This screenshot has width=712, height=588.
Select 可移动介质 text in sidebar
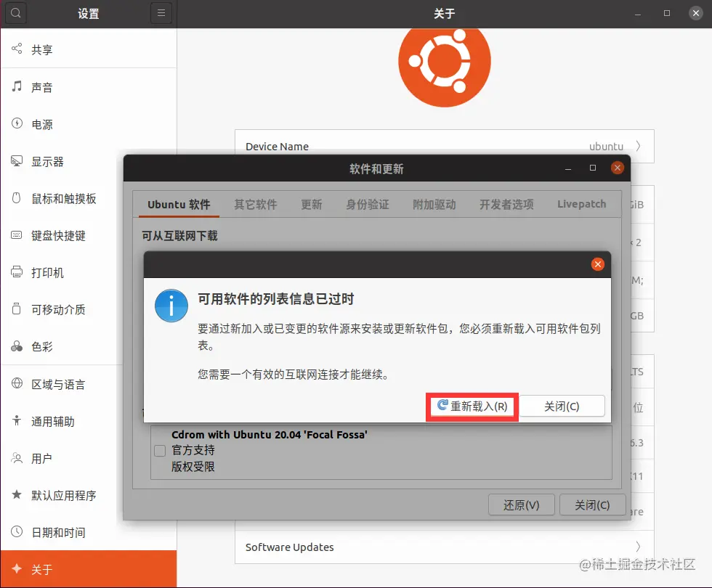pyautogui.click(x=58, y=309)
